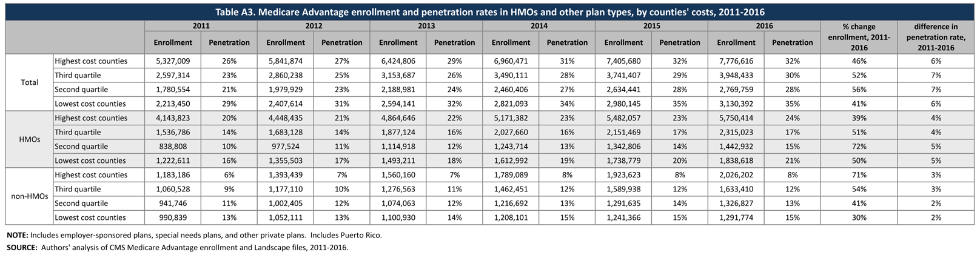Click the '% change enrollment, 2011-2016' header

(x=859, y=37)
